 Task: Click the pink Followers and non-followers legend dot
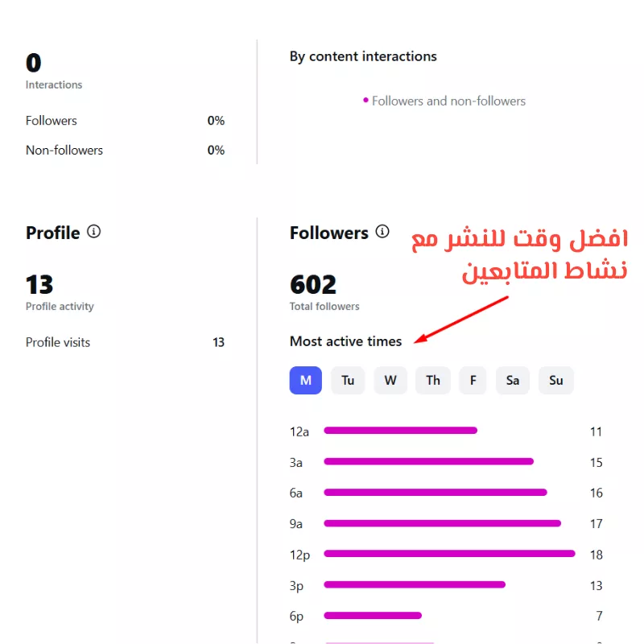coord(365,101)
